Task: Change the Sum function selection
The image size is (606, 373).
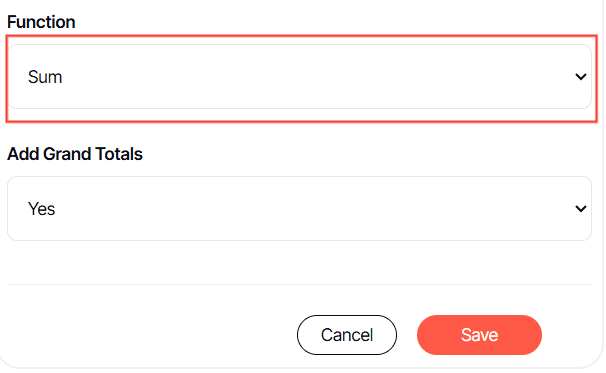Action: (x=300, y=77)
